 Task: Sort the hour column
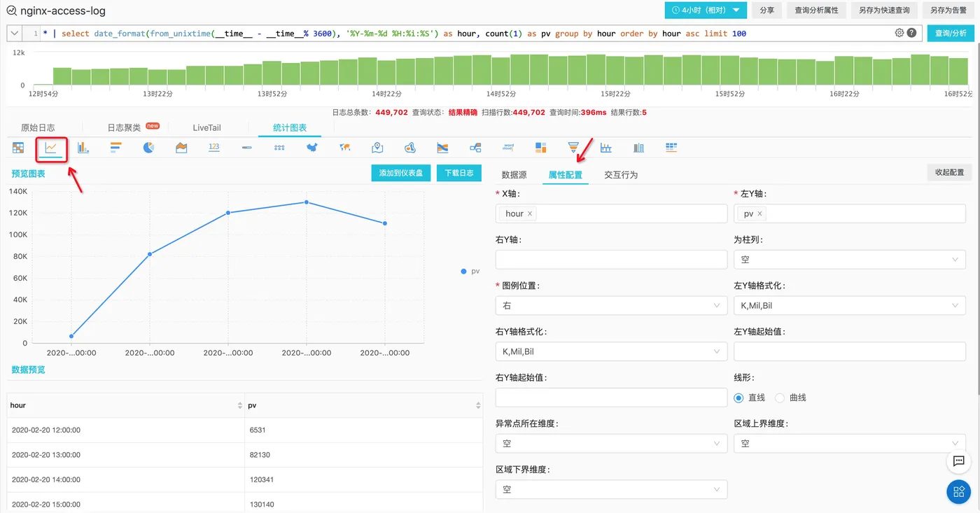(x=240, y=405)
